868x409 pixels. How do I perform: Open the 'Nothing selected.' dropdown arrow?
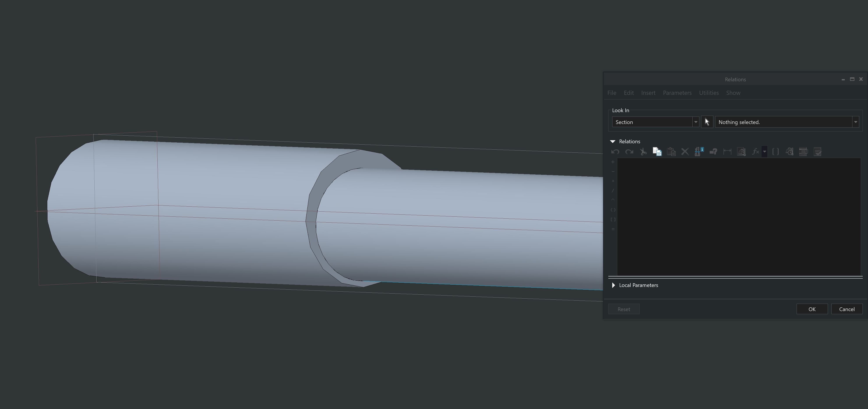coord(855,122)
